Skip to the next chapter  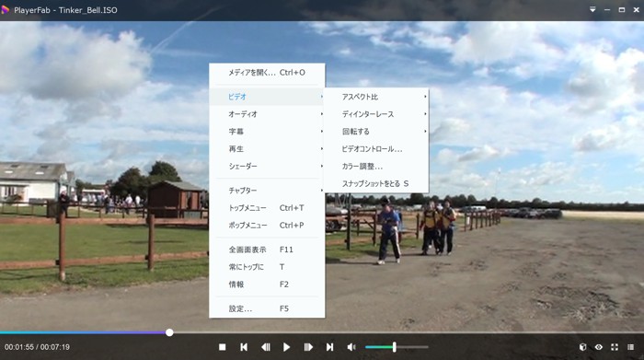(329, 347)
